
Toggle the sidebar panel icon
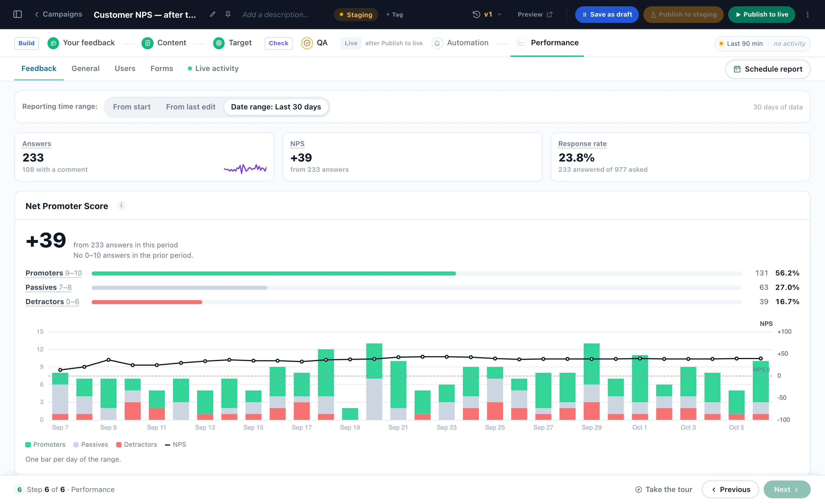pos(17,14)
